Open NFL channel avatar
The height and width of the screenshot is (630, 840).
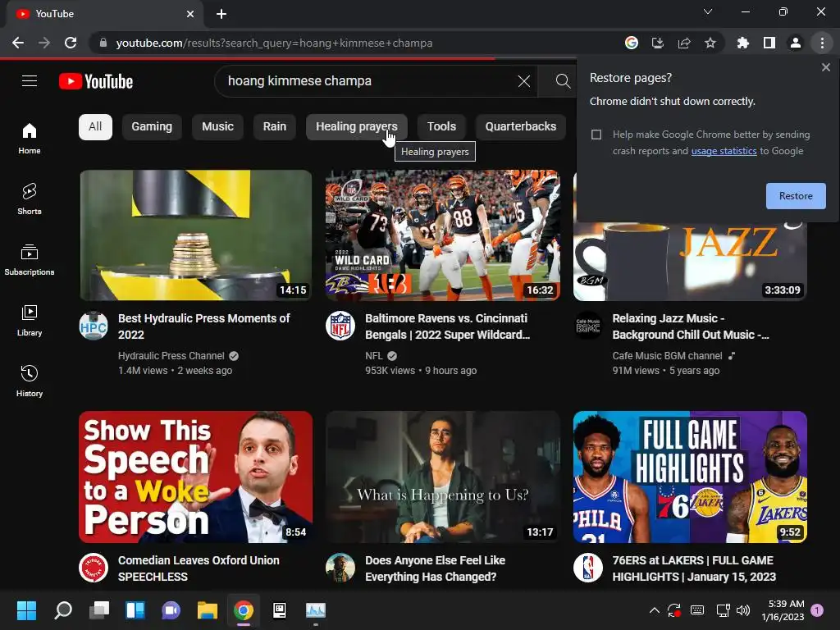point(340,326)
